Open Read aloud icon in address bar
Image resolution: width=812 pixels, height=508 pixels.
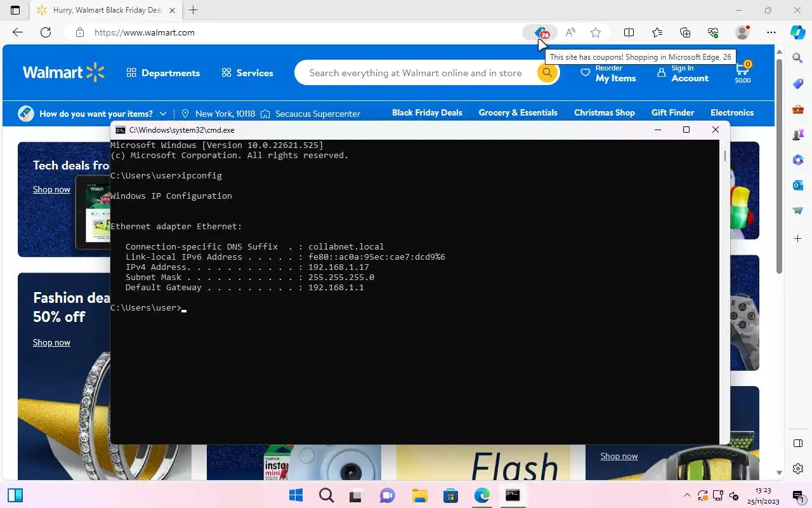click(x=570, y=32)
